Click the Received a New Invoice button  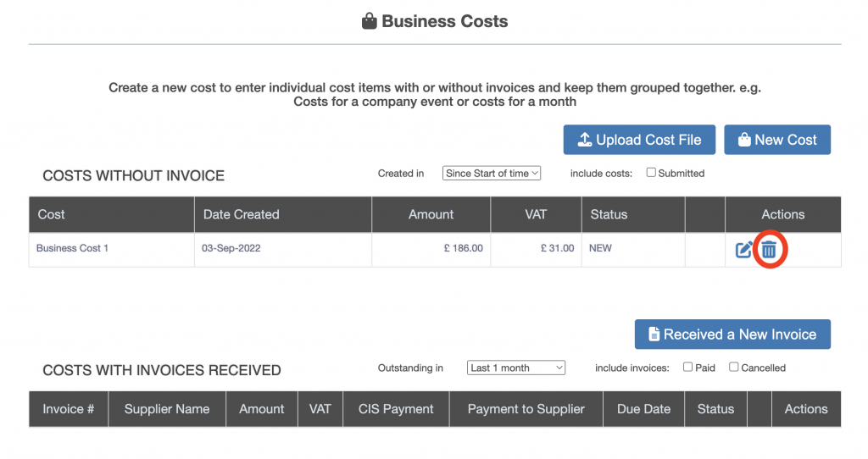click(732, 335)
